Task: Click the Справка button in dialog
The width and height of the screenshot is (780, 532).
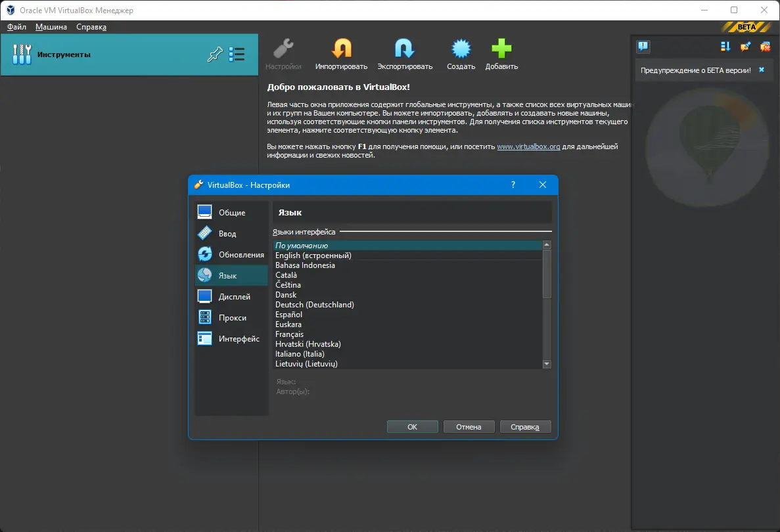Action: pos(525,427)
